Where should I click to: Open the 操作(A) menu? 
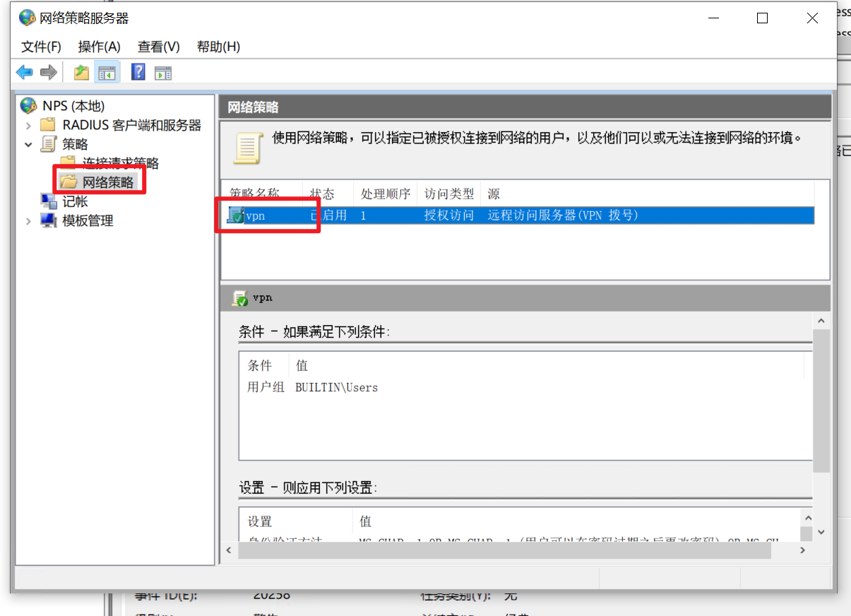click(x=99, y=47)
